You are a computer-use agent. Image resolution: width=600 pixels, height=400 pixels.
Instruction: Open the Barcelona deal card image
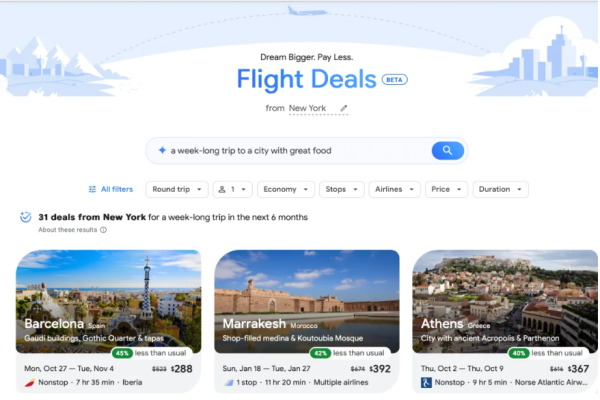click(108, 301)
